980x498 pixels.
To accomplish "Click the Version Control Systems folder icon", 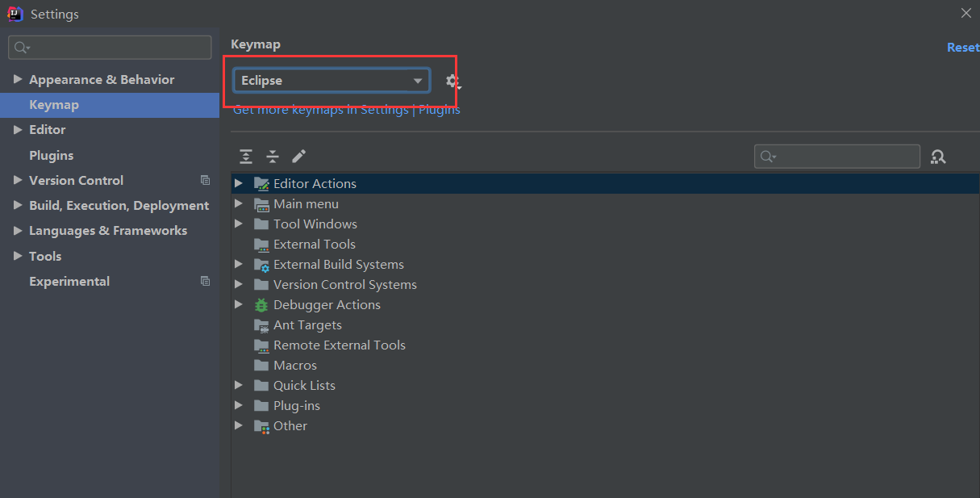I will (x=261, y=285).
